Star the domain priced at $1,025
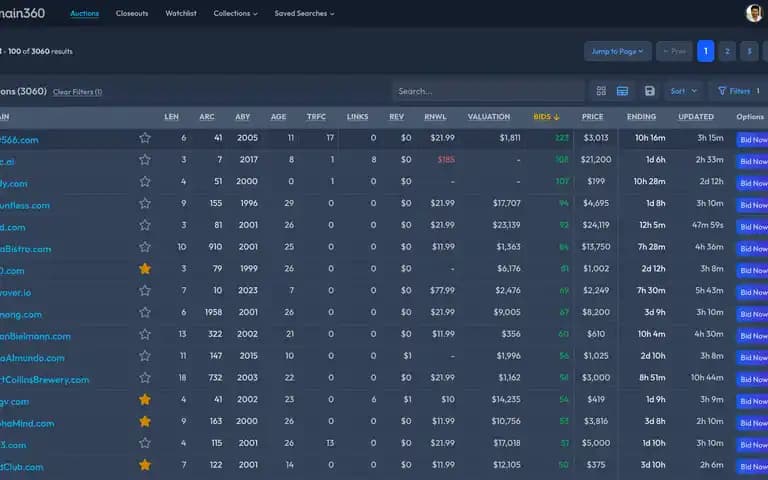768x480 pixels. (x=144, y=356)
